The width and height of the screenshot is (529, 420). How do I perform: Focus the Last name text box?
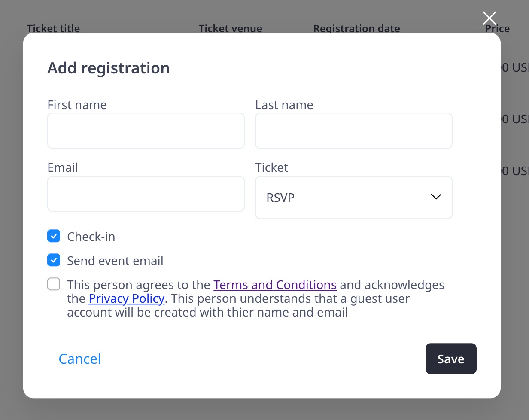click(x=353, y=131)
